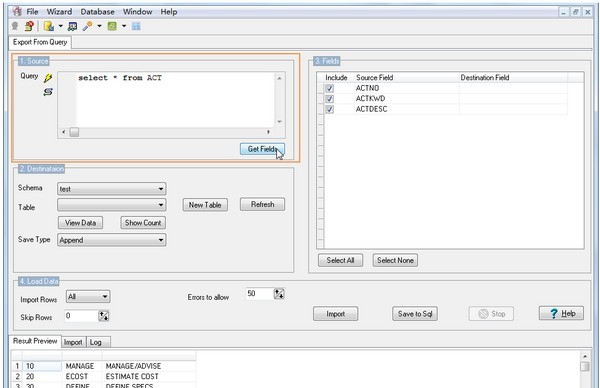
Task: Click the Stop button
Action: 491,314
